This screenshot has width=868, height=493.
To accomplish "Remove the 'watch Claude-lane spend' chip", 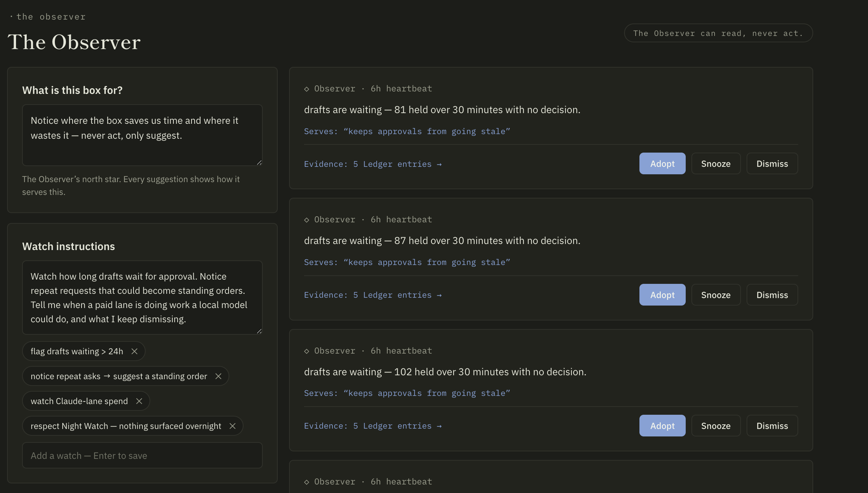I will pyautogui.click(x=139, y=401).
